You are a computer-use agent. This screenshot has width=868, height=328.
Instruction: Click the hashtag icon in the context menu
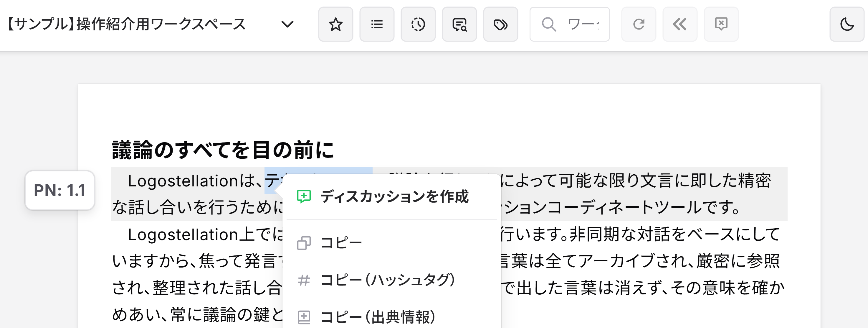[304, 280]
